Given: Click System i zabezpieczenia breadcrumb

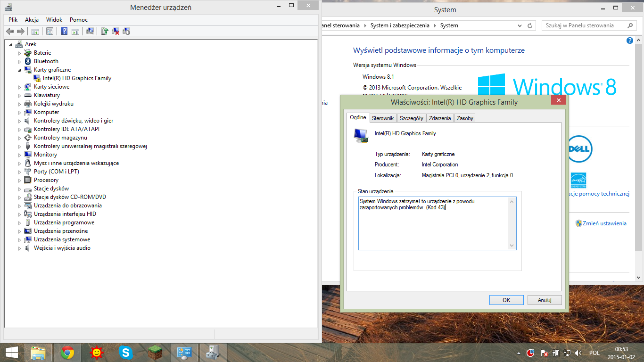Looking at the screenshot, I should tap(400, 25).
